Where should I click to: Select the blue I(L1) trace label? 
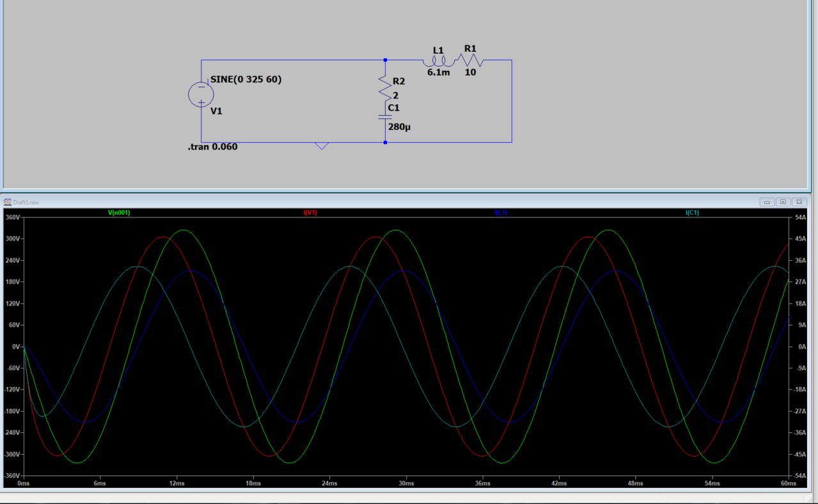click(501, 212)
